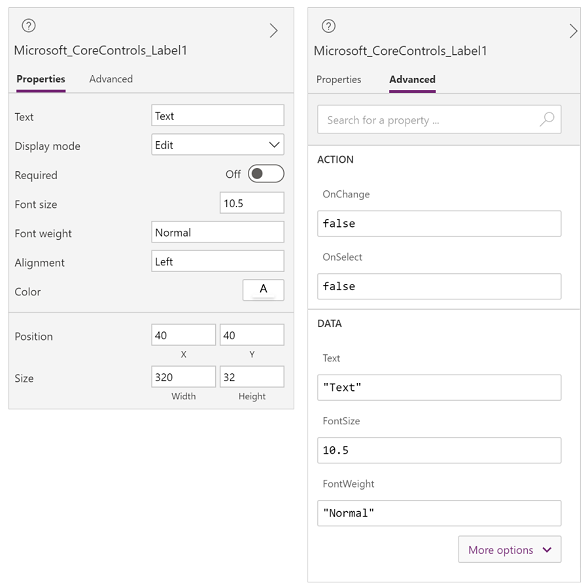Click the Font weight Normal field
This screenshot has height=587, width=588.
point(218,232)
